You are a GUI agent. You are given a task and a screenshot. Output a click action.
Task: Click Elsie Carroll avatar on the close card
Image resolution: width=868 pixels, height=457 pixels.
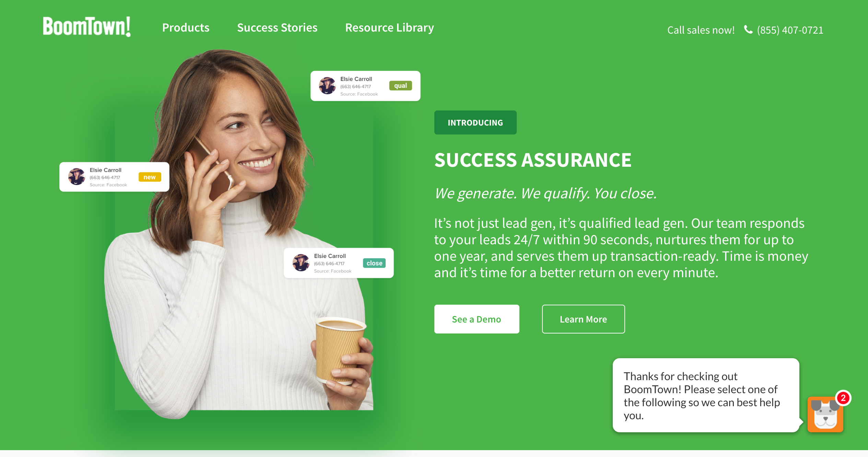pos(301,263)
